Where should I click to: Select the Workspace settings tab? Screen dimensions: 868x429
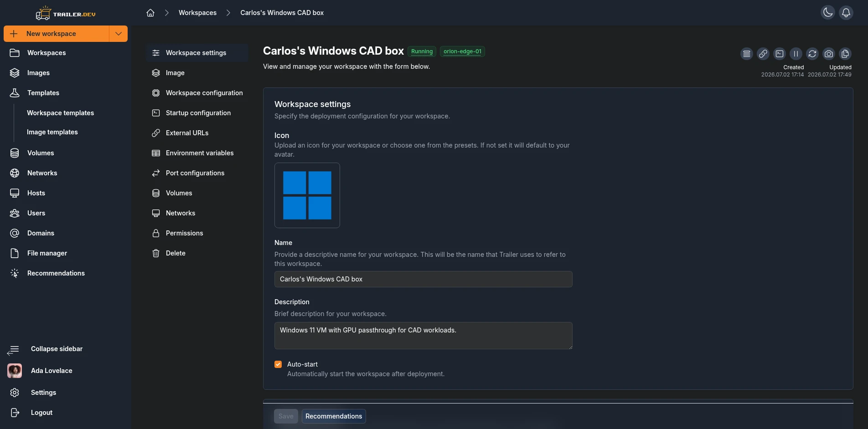tap(197, 53)
